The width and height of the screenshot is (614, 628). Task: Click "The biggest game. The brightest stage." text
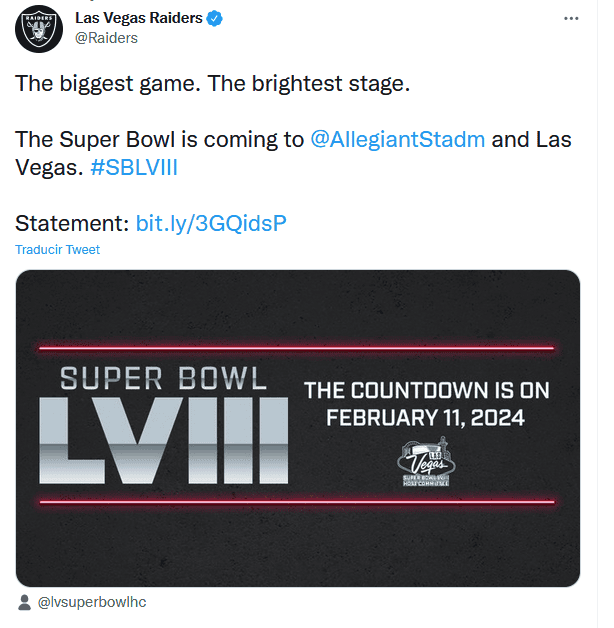[x=212, y=83]
